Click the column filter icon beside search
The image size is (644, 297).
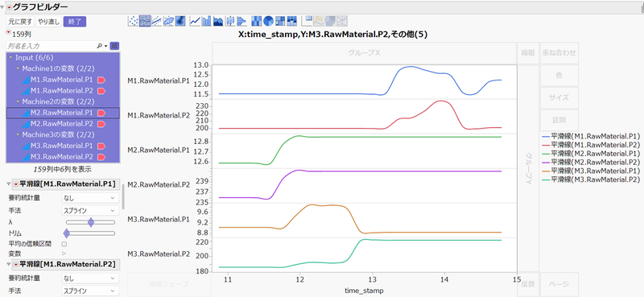pyautogui.click(x=114, y=46)
